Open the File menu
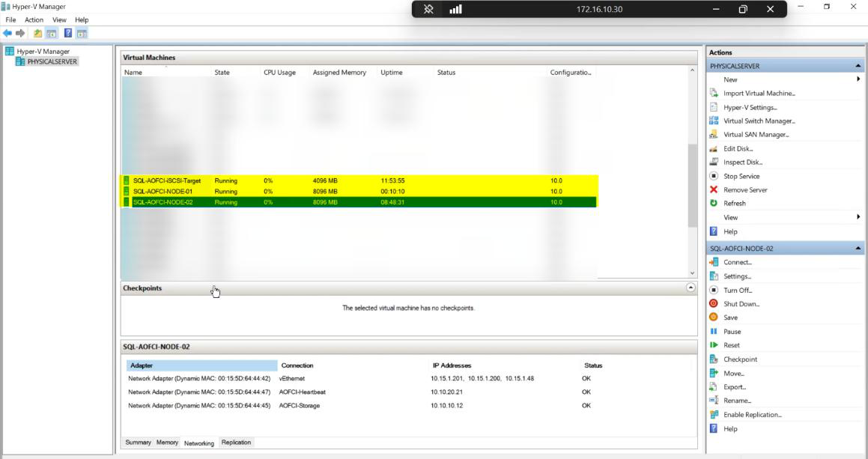The width and height of the screenshot is (868, 459). point(10,19)
